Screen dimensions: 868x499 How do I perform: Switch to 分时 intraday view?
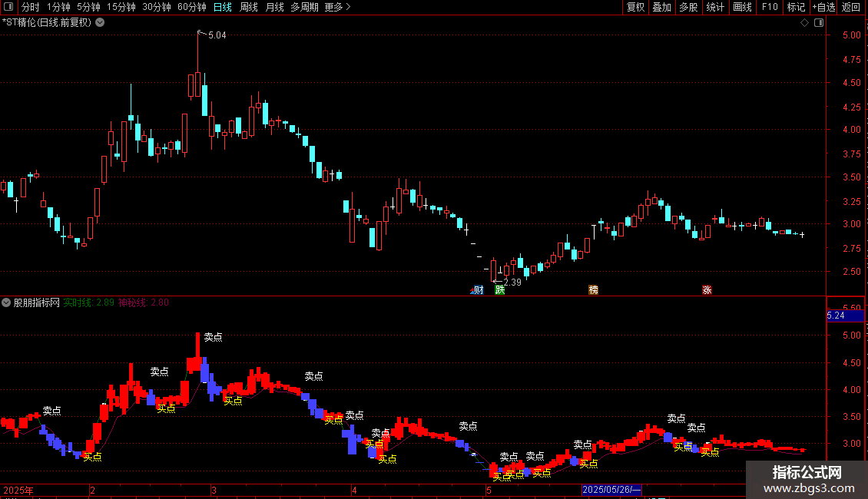coord(31,7)
